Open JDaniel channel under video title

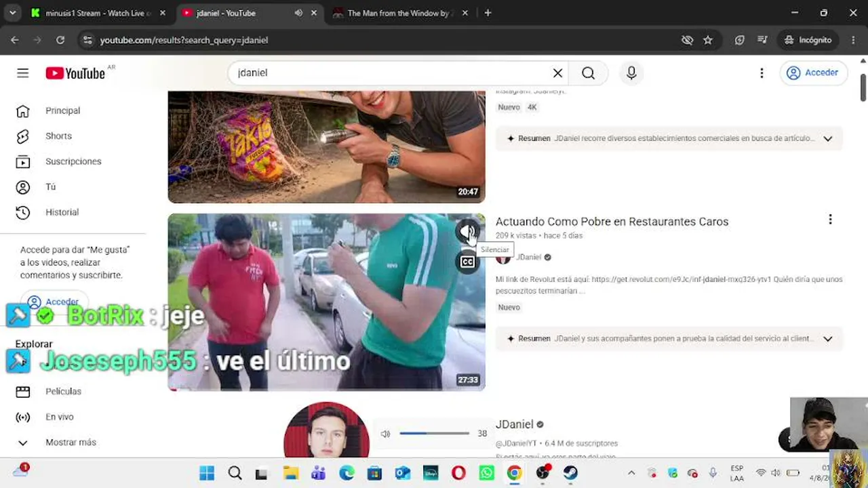[x=529, y=258]
